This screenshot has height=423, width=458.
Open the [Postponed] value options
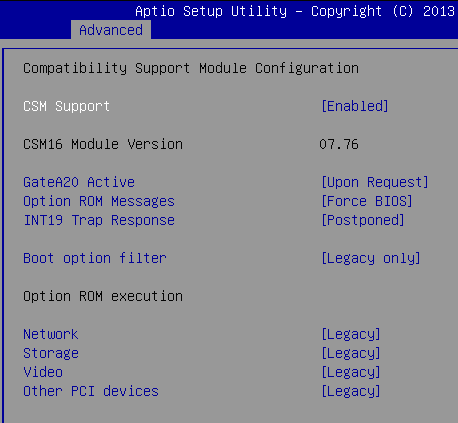tap(363, 220)
